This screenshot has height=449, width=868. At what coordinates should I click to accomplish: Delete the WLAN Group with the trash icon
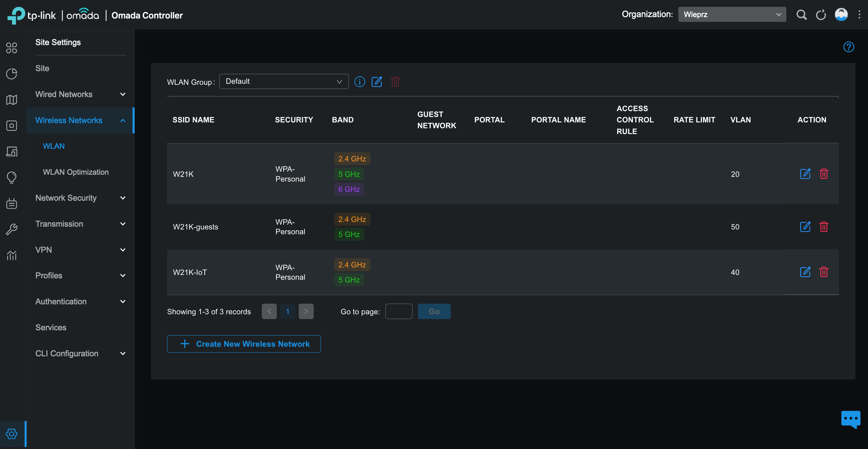[395, 82]
